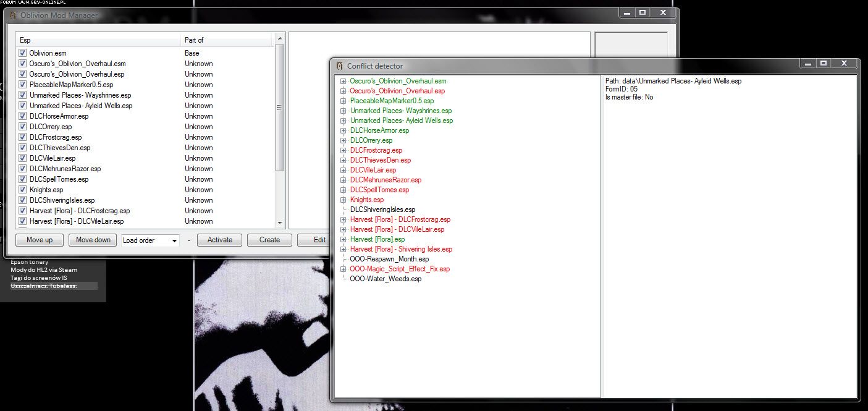Expand the DLCFrostcrag.esp conflict tree node
The height and width of the screenshot is (411, 868).
343,150
